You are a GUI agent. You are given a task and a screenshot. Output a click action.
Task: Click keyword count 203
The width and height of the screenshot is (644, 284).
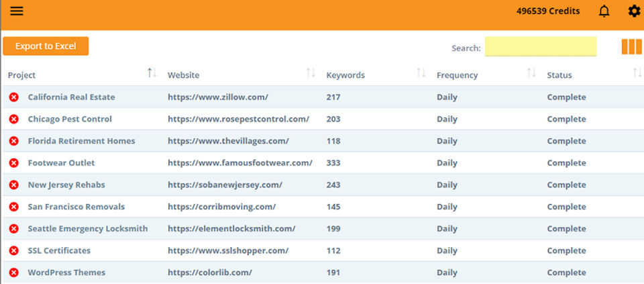click(333, 120)
